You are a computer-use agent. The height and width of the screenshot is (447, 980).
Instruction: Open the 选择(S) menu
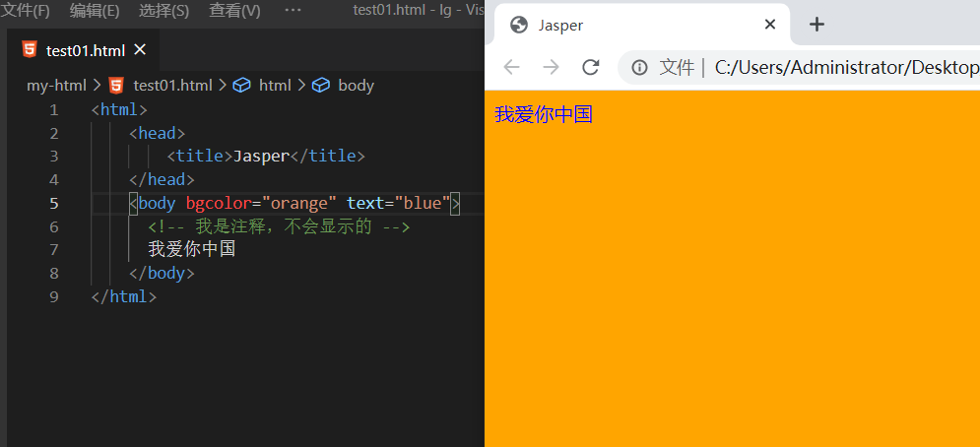click(163, 10)
